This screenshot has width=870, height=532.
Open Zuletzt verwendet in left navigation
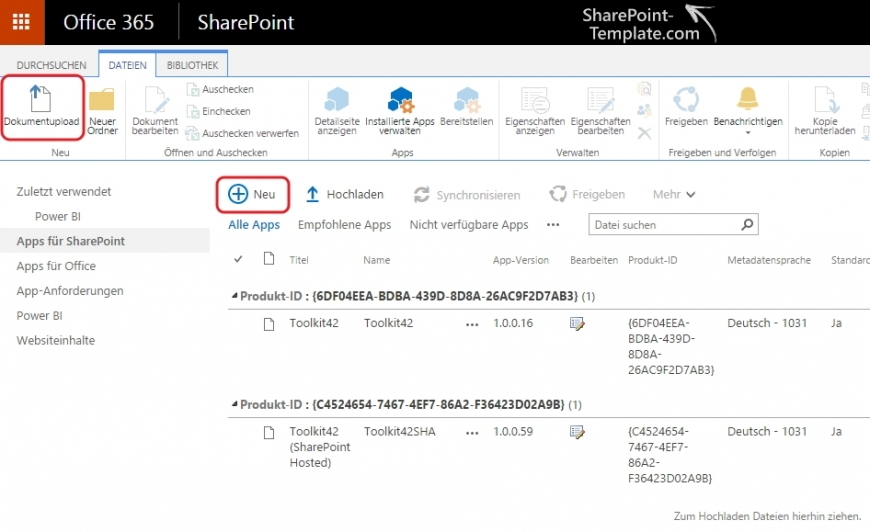point(64,191)
